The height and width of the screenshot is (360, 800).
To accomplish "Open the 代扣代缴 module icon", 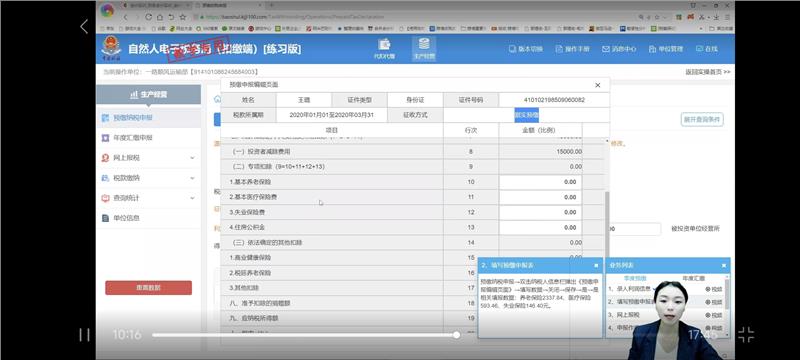I will 385,48.
